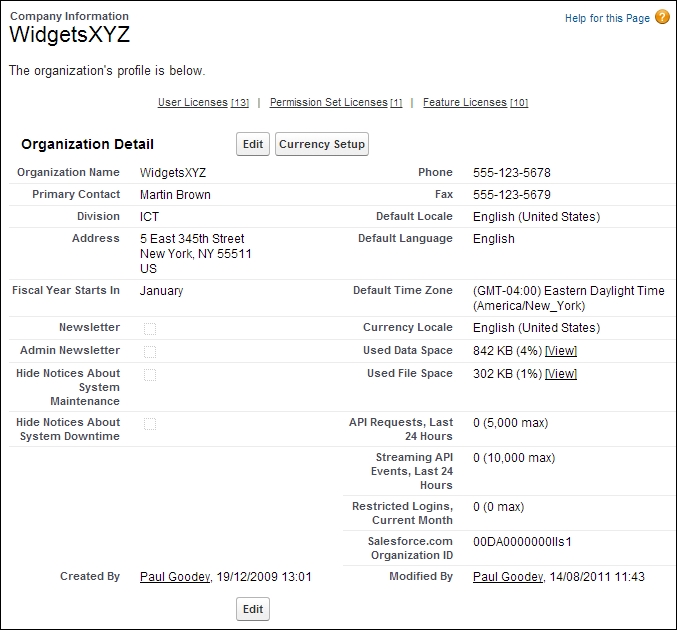
Task: Toggle the Admin Newsletter checkbox
Action: 150,351
